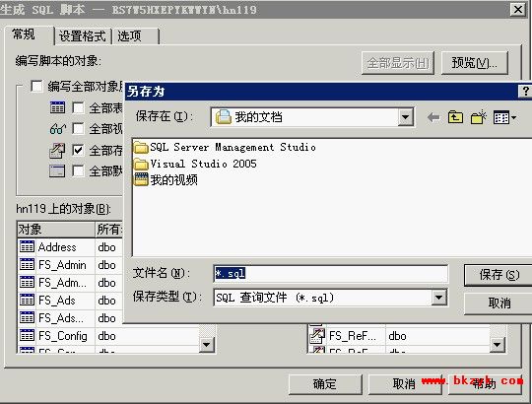This screenshot has height=404, width=532.
Task: Click the 保存 button
Action: pyautogui.click(x=499, y=275)
